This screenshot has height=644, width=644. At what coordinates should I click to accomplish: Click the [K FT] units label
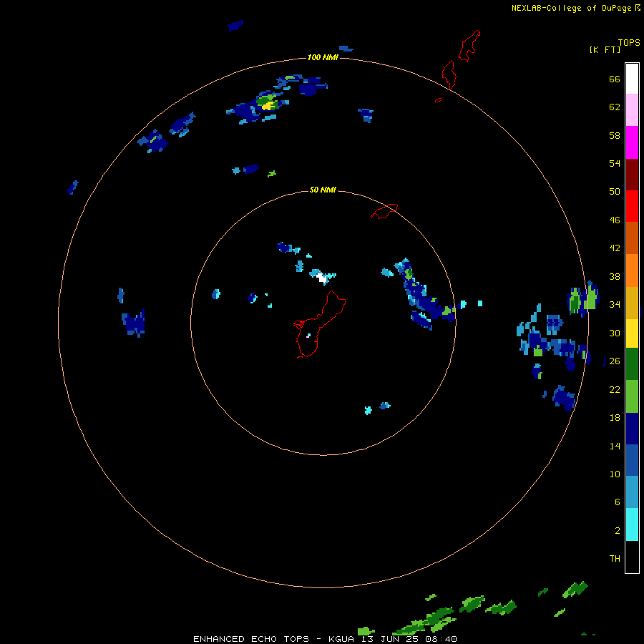coord(605,50)
